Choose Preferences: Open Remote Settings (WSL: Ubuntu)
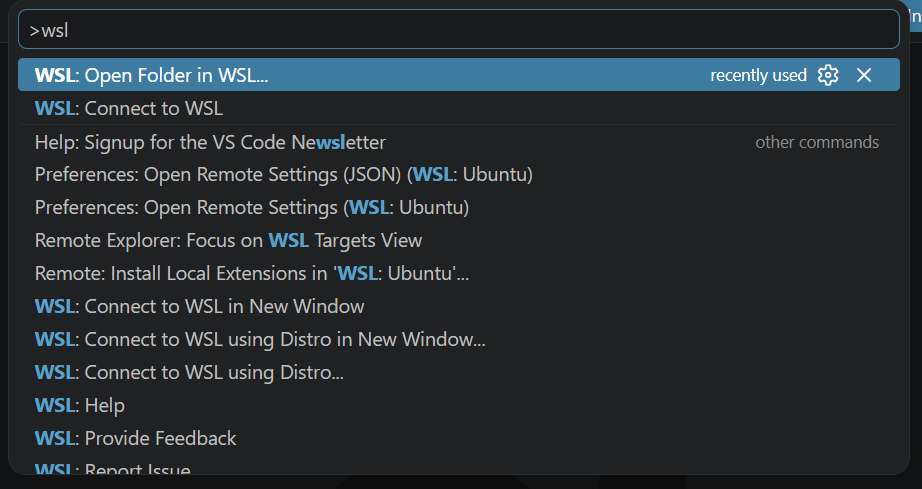922x489 pixels. click(x=459, y=207)
